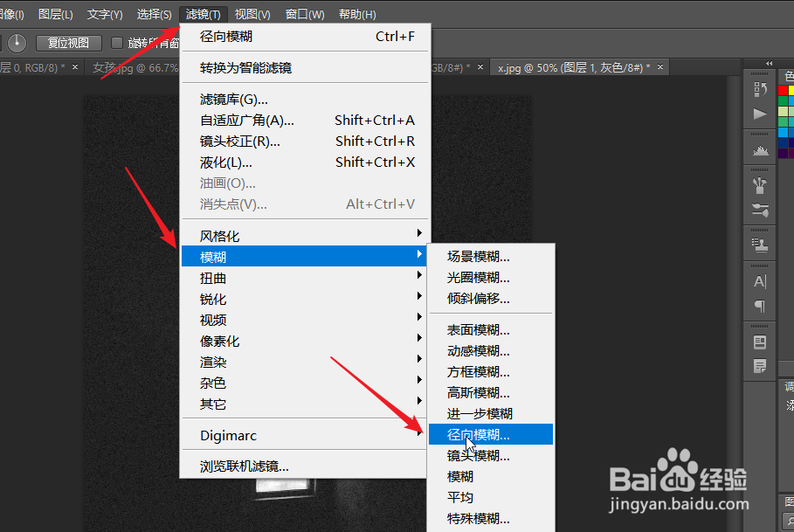Close the x.jpg @ 50% document tab

[x=660, y=66]
